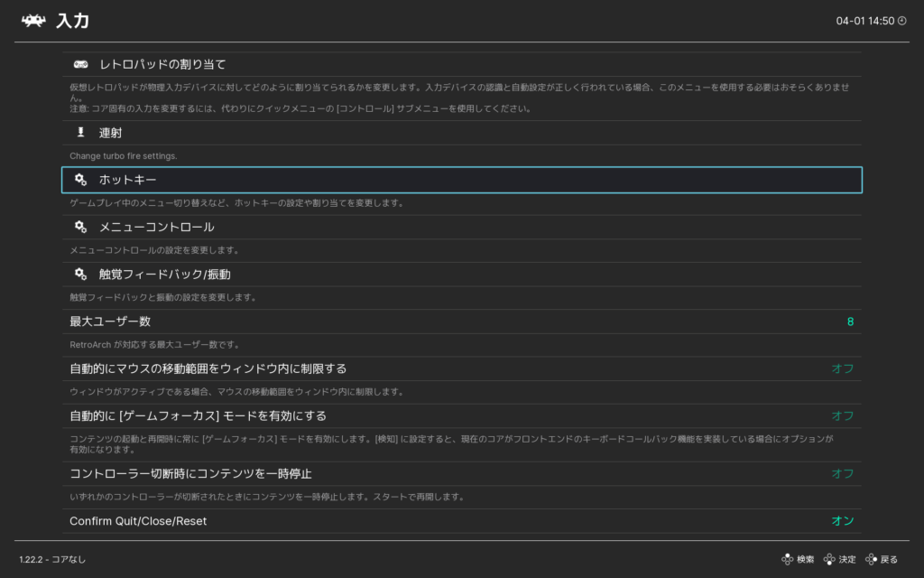Click the RetroArch invader logo icon

tap(33, 21)
